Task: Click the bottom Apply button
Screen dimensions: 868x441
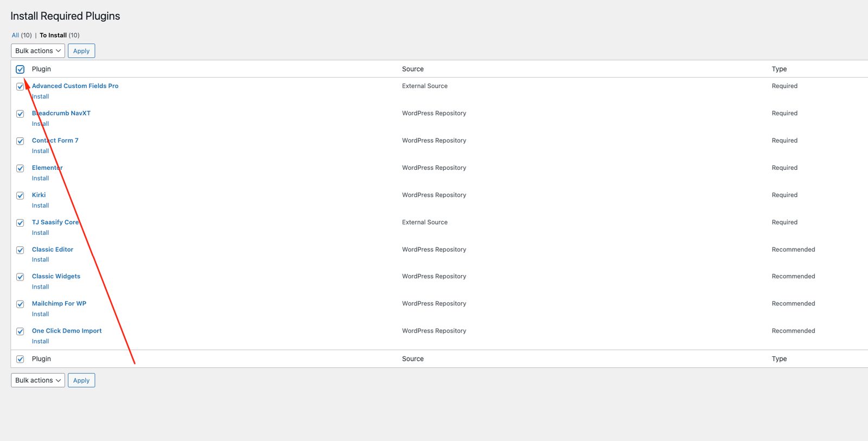Action: coord(81,380)
